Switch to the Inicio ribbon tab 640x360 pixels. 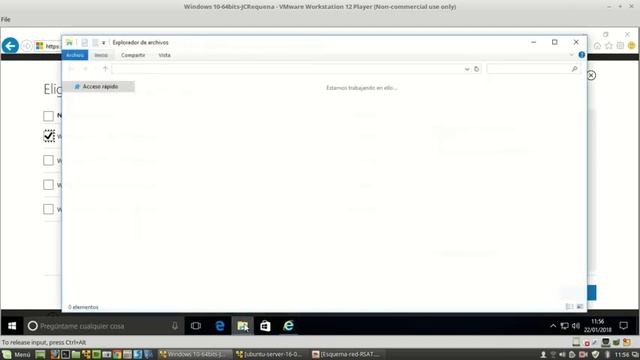[x=101, y=55]
